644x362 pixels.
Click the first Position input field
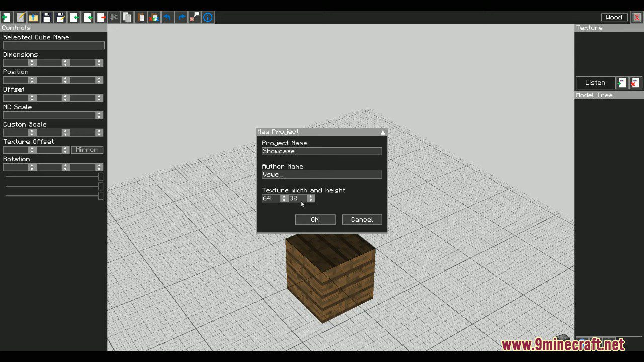(16, 80)
